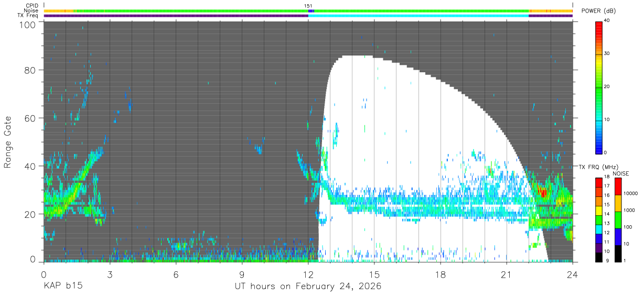This screenshot has width=644, height=297.
Task: Click the 1000 noise legend label
Action: click(630, 210)
